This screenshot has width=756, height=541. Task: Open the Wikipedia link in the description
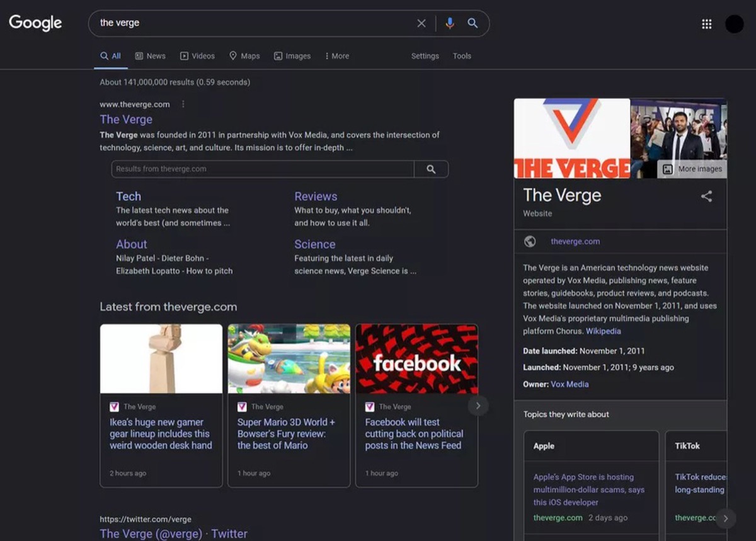pos(603,331)
